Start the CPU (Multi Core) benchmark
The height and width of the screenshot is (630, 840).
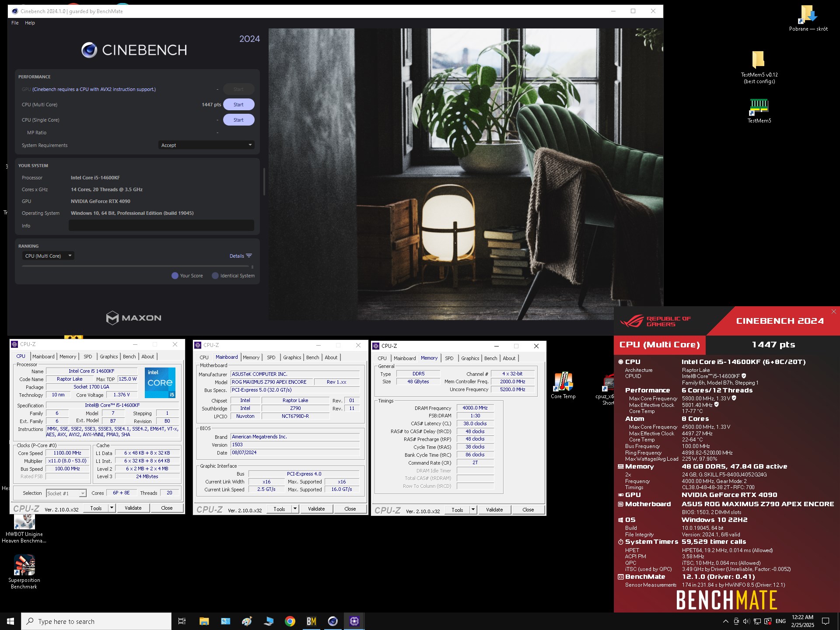coord(238,105)
